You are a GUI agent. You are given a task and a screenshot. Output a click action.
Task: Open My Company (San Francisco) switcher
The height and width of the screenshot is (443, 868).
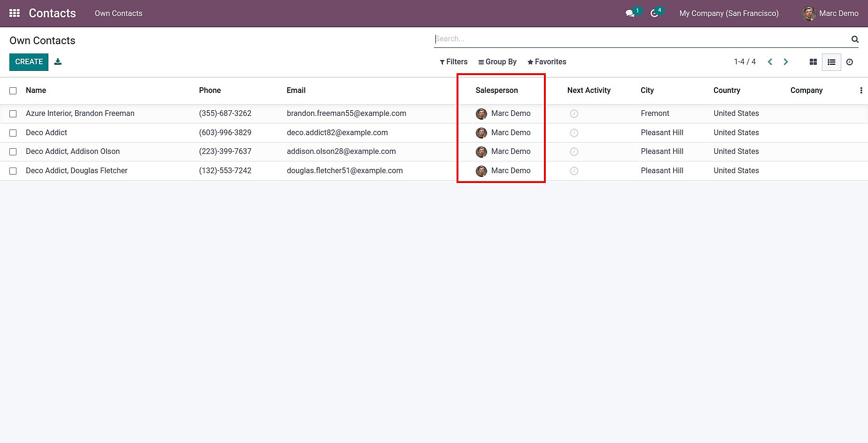729,14
